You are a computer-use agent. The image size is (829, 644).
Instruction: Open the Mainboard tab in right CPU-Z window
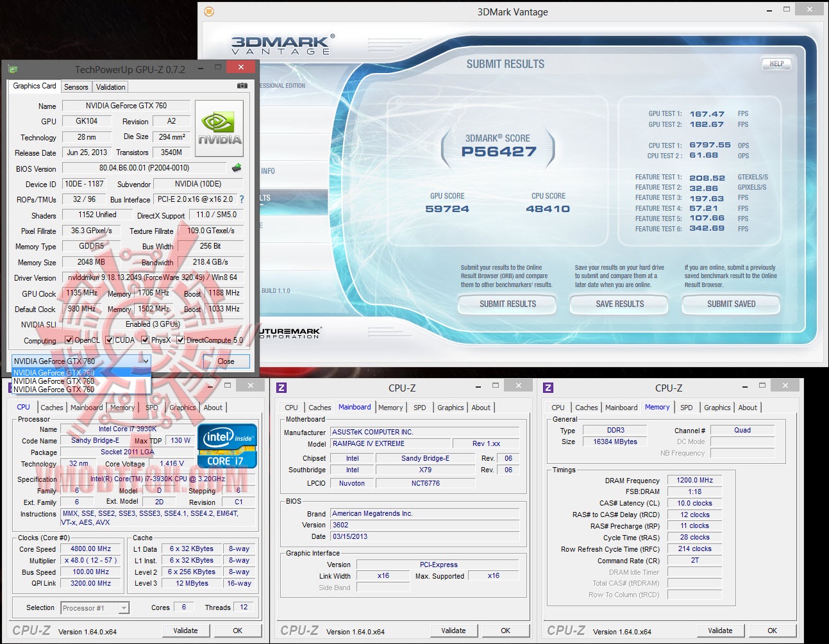[621, 408]
